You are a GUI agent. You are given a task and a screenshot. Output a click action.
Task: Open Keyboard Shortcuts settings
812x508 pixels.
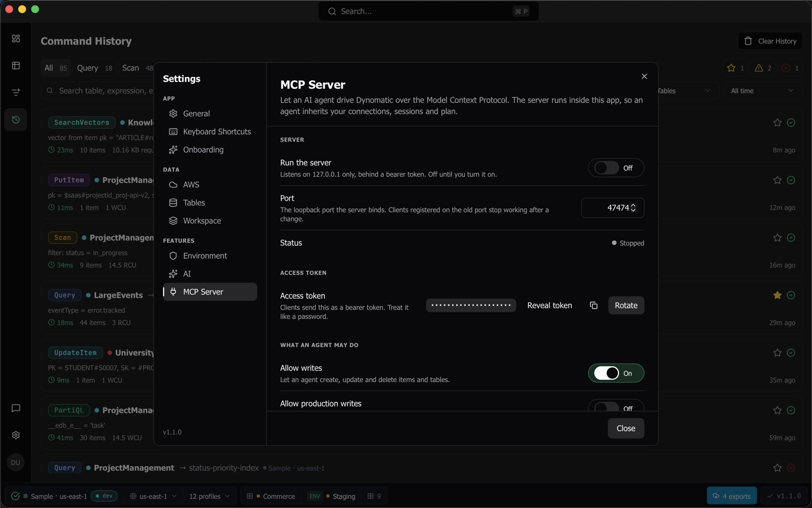pyautogui.click(x=210, y=132)
